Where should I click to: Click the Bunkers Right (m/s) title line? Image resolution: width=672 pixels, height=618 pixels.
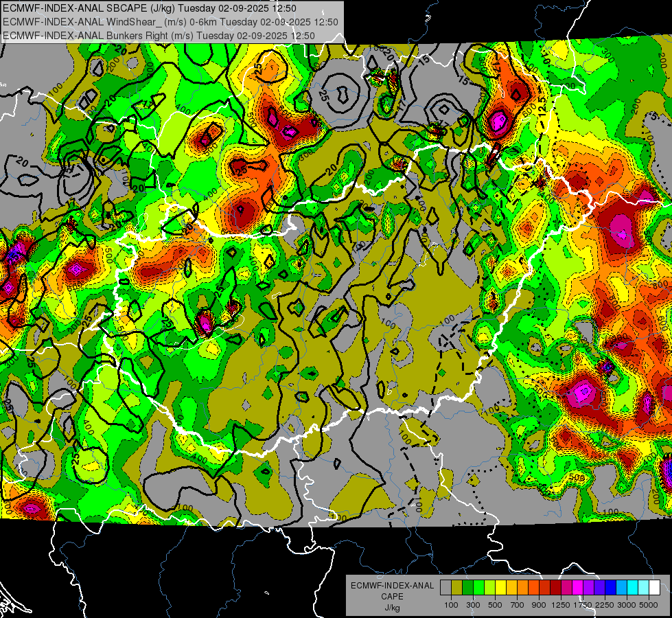(159, 36)
